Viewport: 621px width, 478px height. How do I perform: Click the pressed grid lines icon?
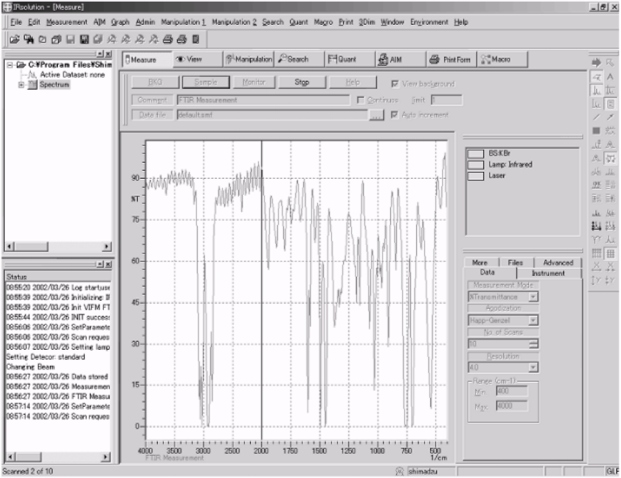tap(610, 253)
